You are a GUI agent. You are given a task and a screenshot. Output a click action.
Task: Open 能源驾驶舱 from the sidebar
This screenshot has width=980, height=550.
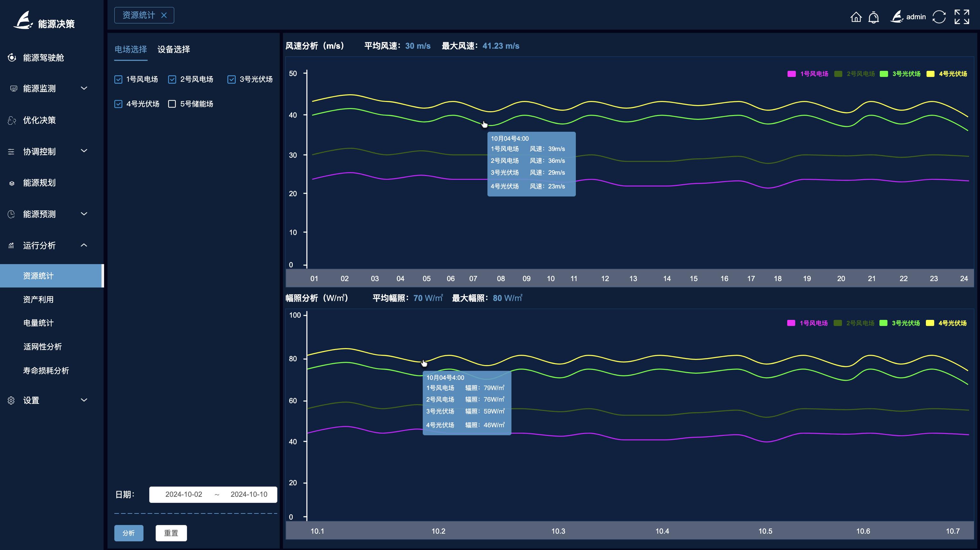pos(43,57)
